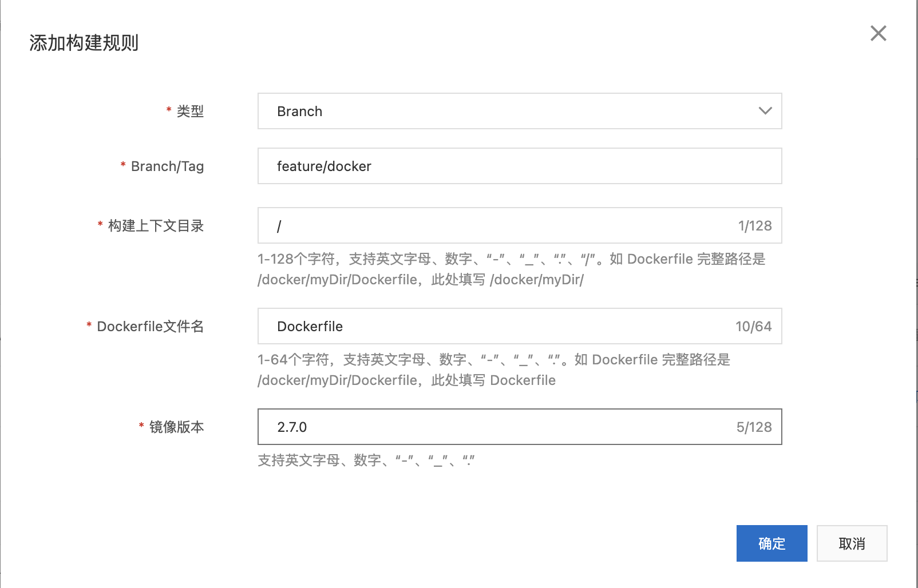The height and width of the screenshot is (588, 918).
Task: Click the 构建上下文目录 input field
Action: 520,225
